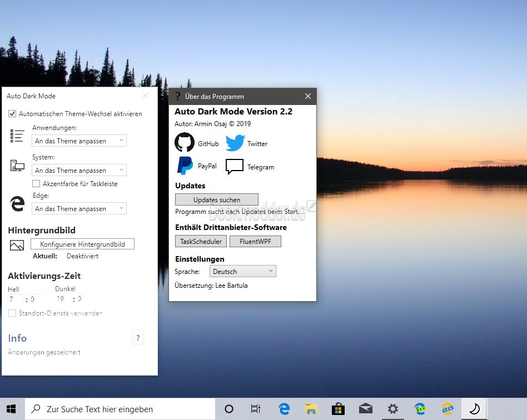Click the Telegram speech bubble icon

[x=235, y=167]
